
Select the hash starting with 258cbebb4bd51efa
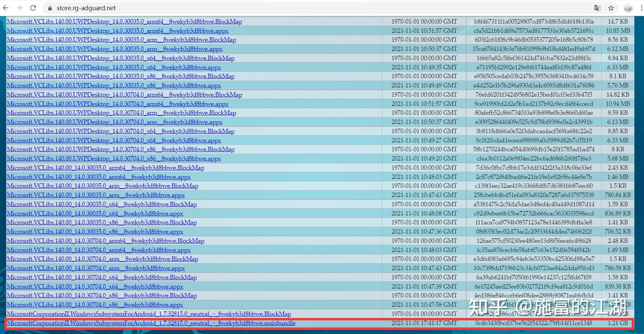point(534,195)
